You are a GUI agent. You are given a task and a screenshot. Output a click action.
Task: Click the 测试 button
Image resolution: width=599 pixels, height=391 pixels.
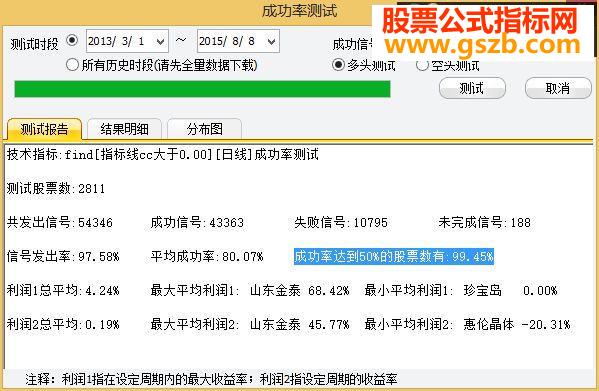pos(472,88)
